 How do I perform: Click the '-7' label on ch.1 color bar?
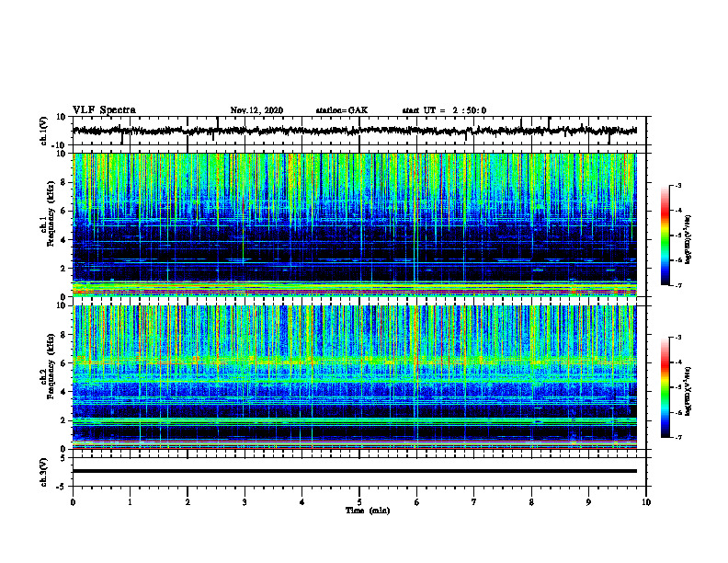pos(678,286)
